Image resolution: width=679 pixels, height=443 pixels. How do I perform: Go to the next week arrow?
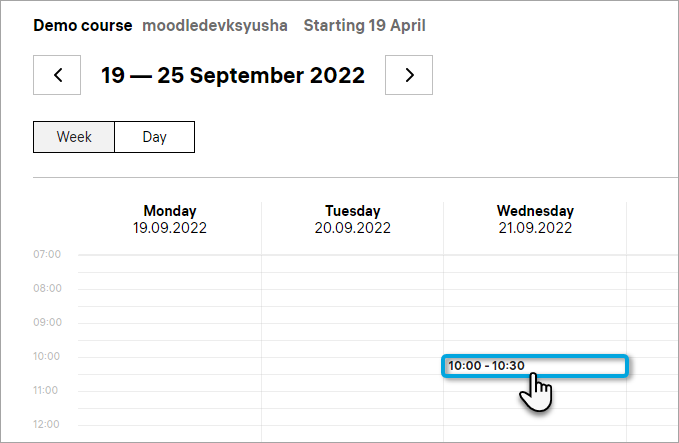point(408,75)
